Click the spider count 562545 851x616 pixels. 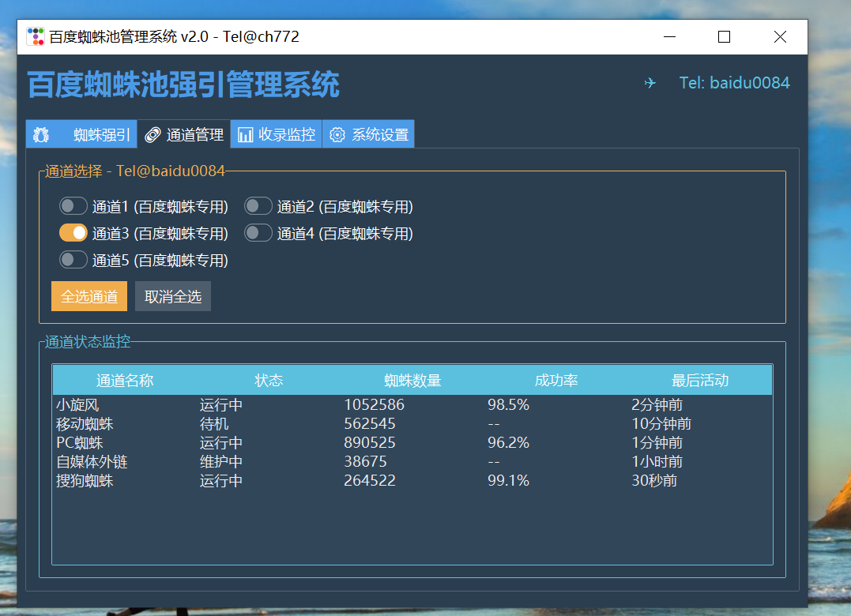[370, 424]
